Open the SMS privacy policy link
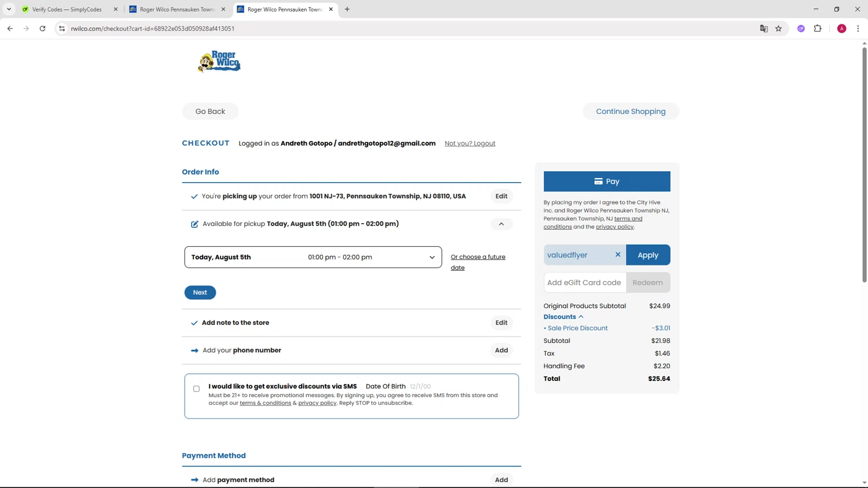The height and width of the screenshot is (488, 868). 317,403
